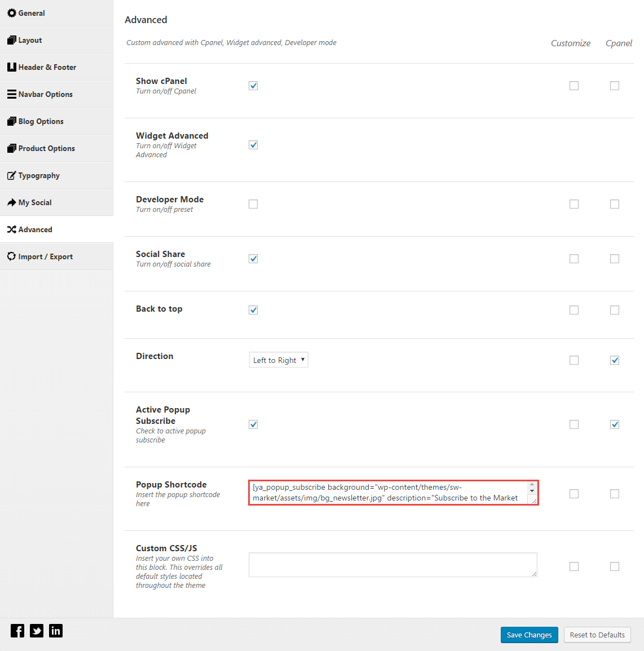Enable Developer Mode checkbox
This screenshot has width=644, height=651.
pos(253,204)
